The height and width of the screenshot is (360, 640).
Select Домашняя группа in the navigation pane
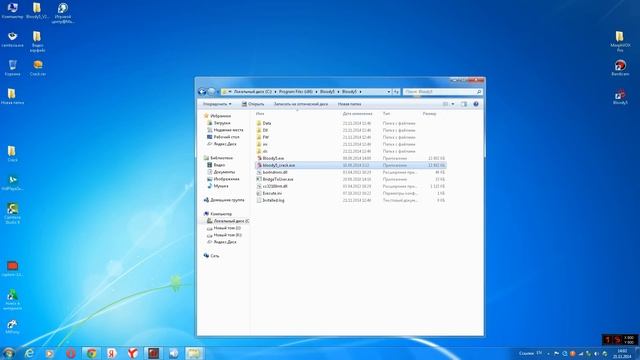[x=227, y=200]
